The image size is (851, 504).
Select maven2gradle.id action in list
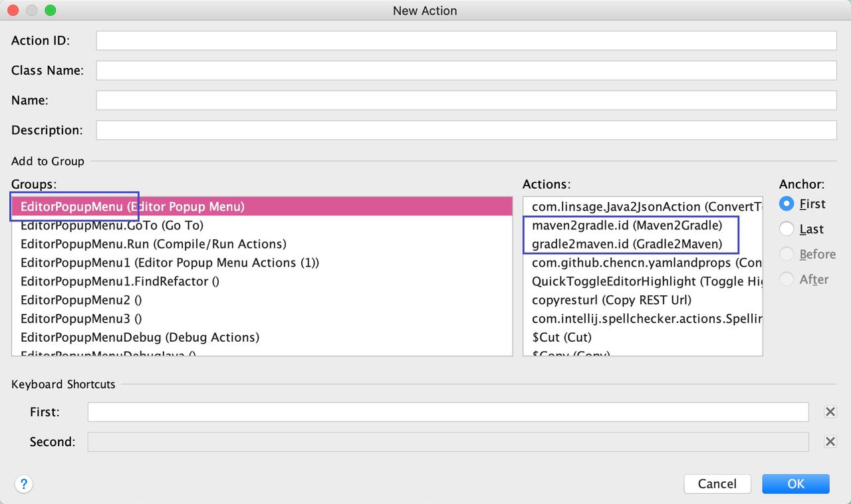click(626, 225)
